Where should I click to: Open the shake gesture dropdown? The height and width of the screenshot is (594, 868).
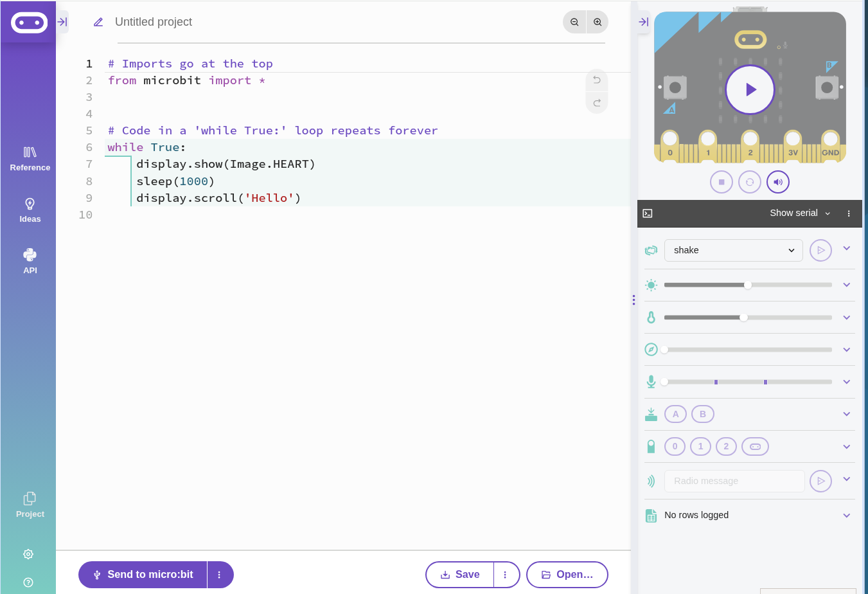click(x=733, y=250)
